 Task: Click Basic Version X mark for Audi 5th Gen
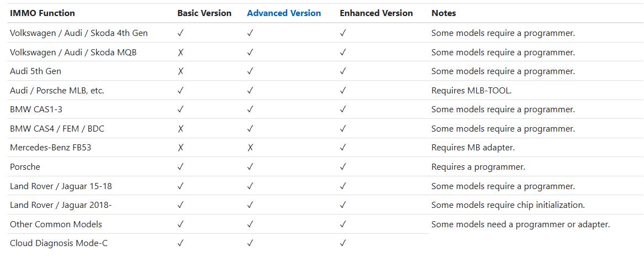[181, 71]
